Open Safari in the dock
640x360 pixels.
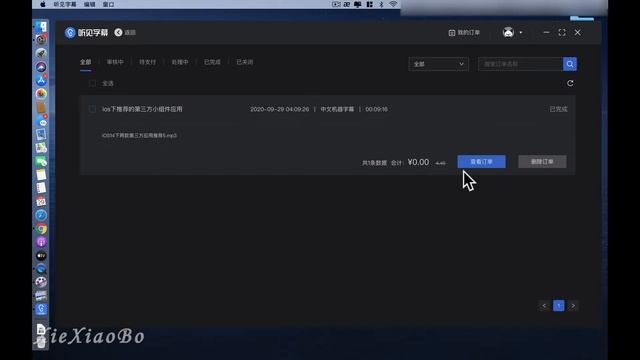click(x=41, y=215)
